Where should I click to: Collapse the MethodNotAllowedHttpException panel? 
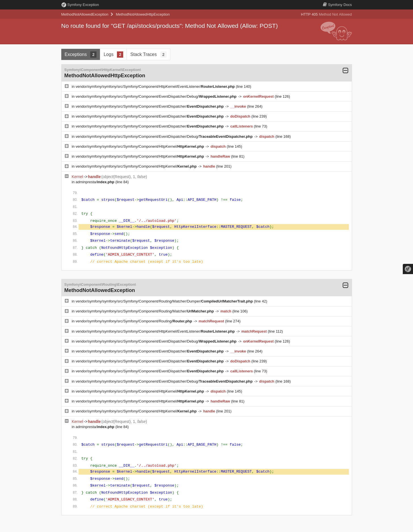[x=345, y=70]
